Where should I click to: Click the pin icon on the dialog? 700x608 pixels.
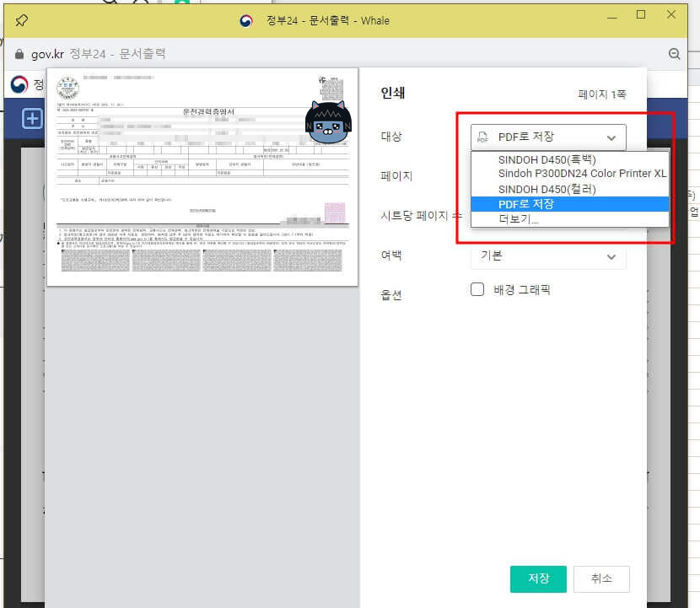(20, 19)
